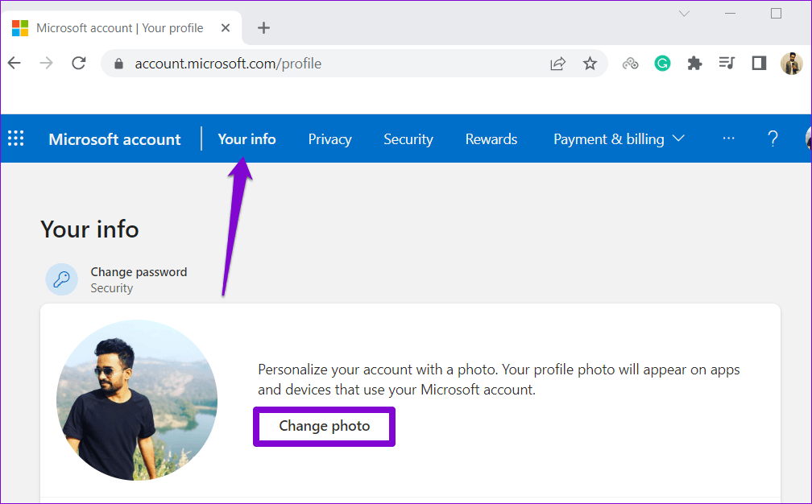
Task: Go back to the previous page
Action: (x=14, y=64)
